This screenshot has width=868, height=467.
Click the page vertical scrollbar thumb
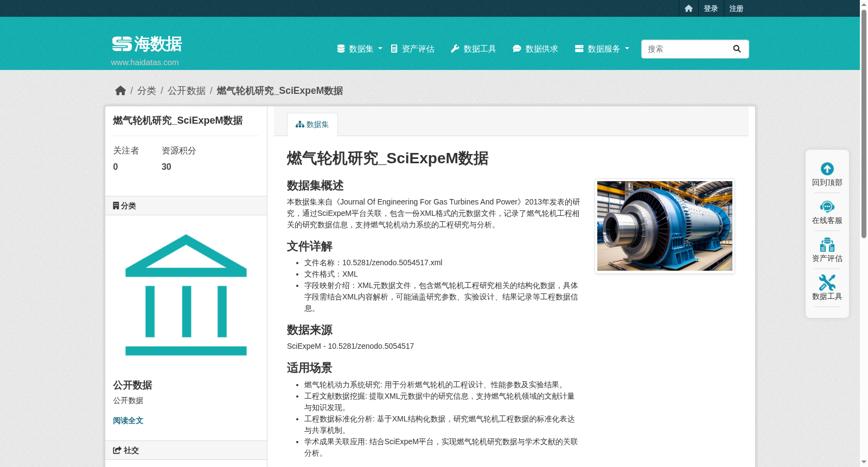[x=864, y=124]
